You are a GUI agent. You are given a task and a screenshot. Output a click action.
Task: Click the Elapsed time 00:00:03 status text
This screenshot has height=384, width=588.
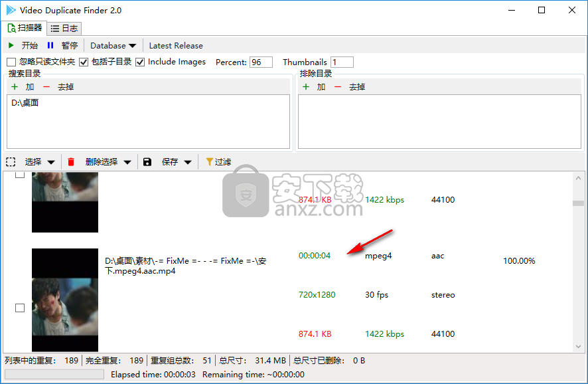tap(153, 374)
